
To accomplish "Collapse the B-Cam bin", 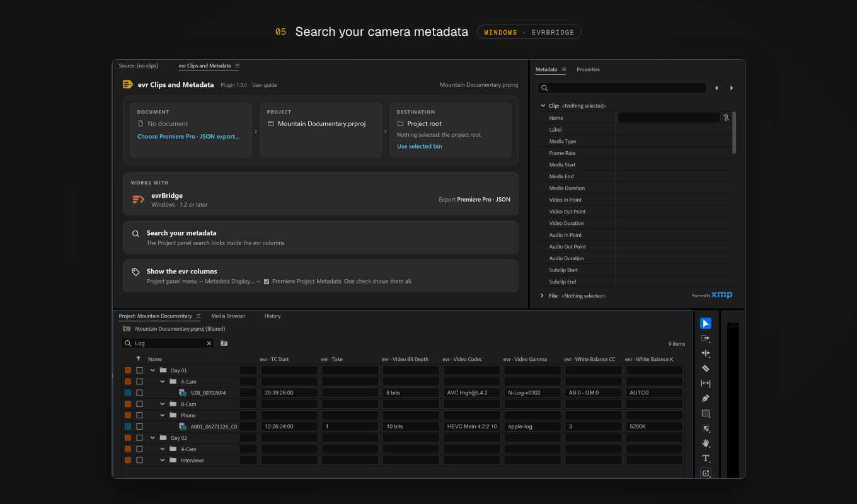I will pos(163,404).
